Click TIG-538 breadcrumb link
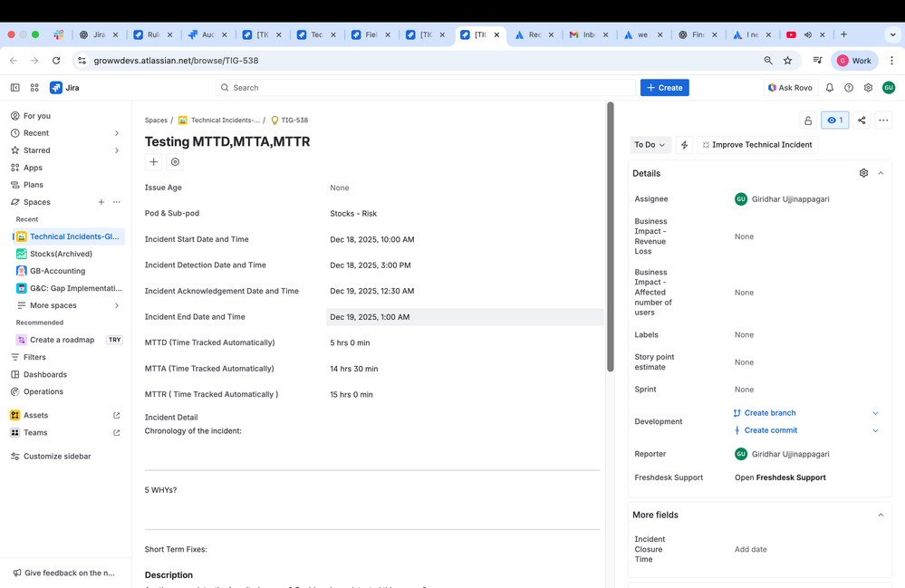The width and height of the screenshot is (905, 588). (x=294, y=120)
